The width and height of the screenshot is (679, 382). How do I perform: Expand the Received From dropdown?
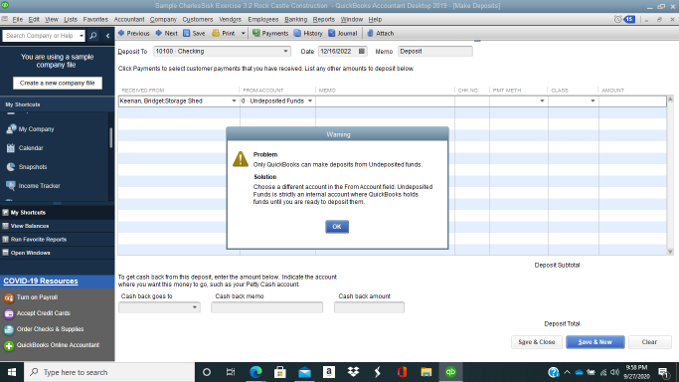pos(234,101)
